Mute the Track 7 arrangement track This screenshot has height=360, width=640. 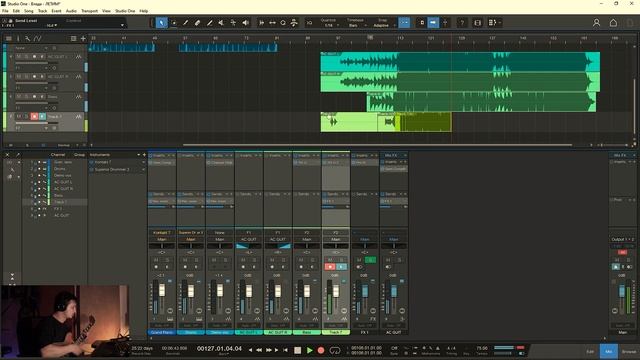click(x=18, y=116)
